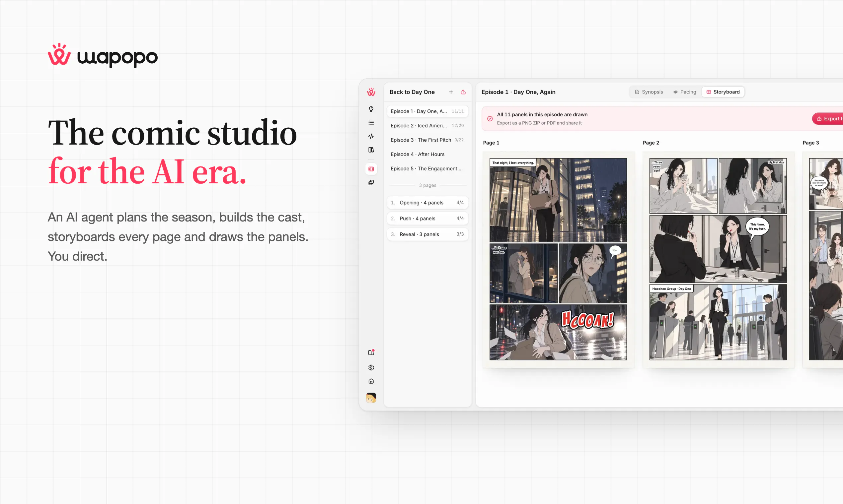Open the pacing pulse sidebar icon

point(371,136)
